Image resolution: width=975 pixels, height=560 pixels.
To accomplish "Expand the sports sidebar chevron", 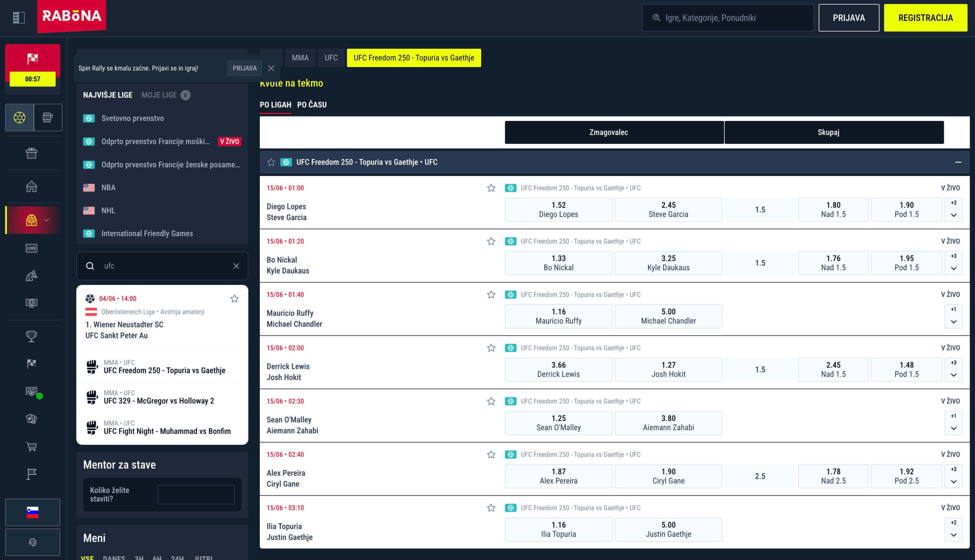I will pos(46,220).
